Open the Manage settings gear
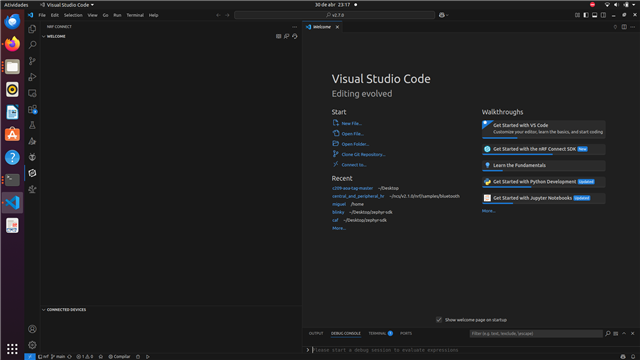 (x=32, y=345)
